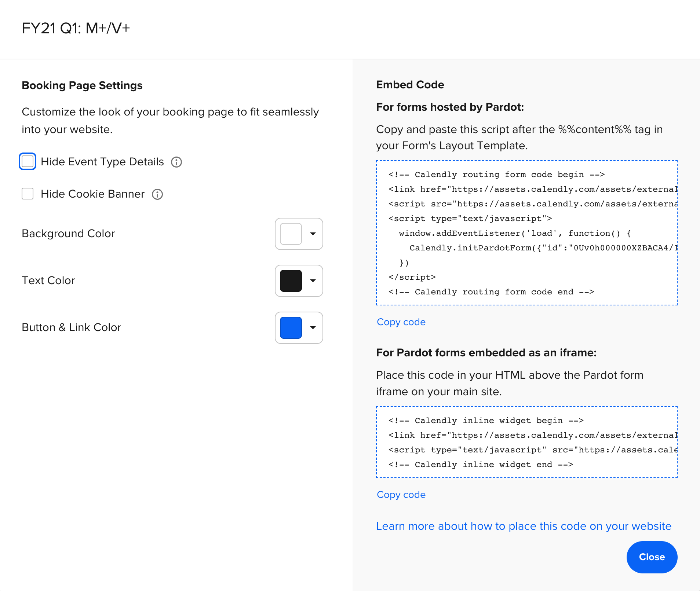Click 'For forms hosted by Pardot:' heading

(450, 107)
